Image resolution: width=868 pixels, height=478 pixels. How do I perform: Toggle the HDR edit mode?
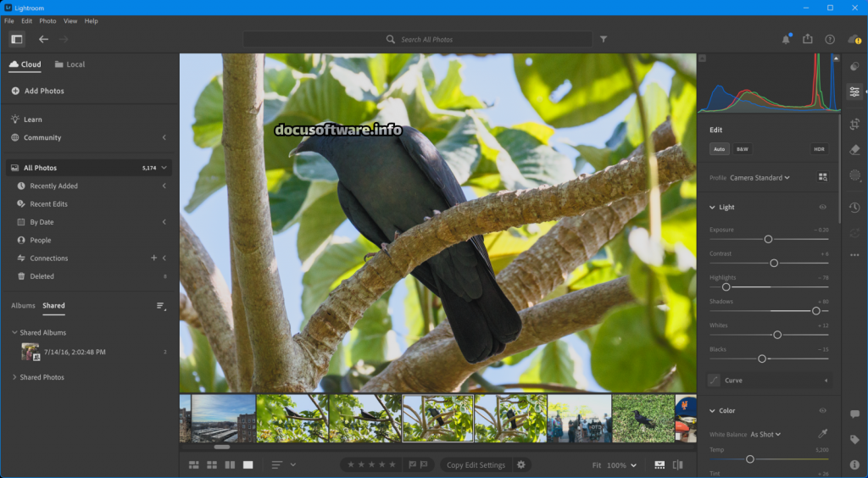click(819, 149)
